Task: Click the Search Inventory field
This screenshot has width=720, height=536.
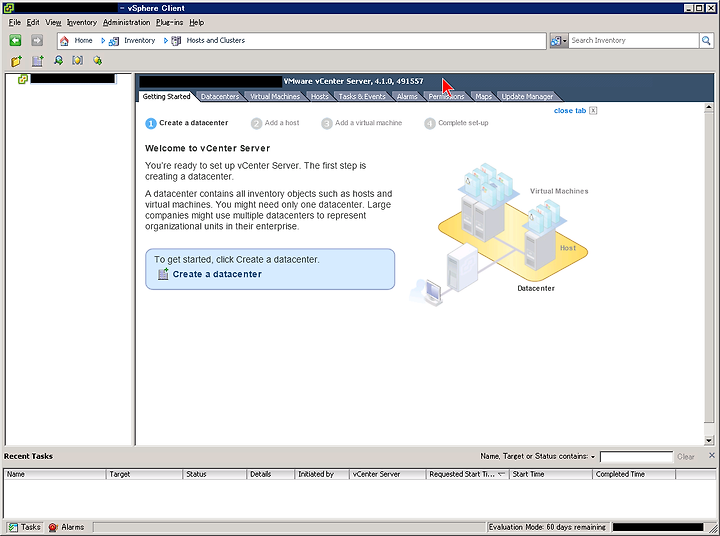Action: pyautogui.click(x=634, y=40)
